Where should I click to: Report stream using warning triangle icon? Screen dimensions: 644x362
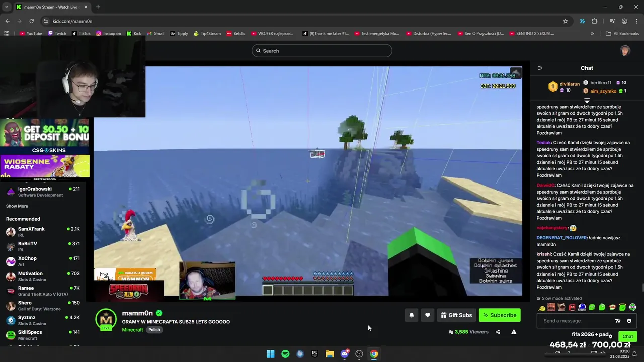coord(514,332)
